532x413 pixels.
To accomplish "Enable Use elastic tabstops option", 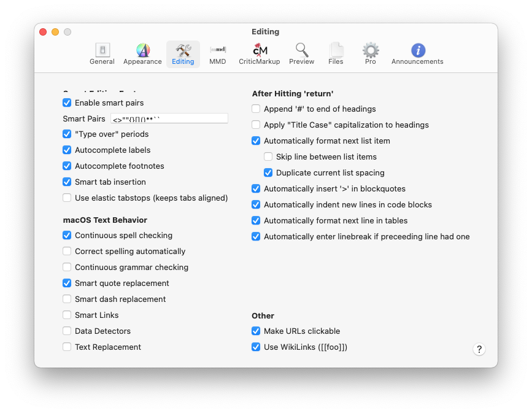I will 67,198.
